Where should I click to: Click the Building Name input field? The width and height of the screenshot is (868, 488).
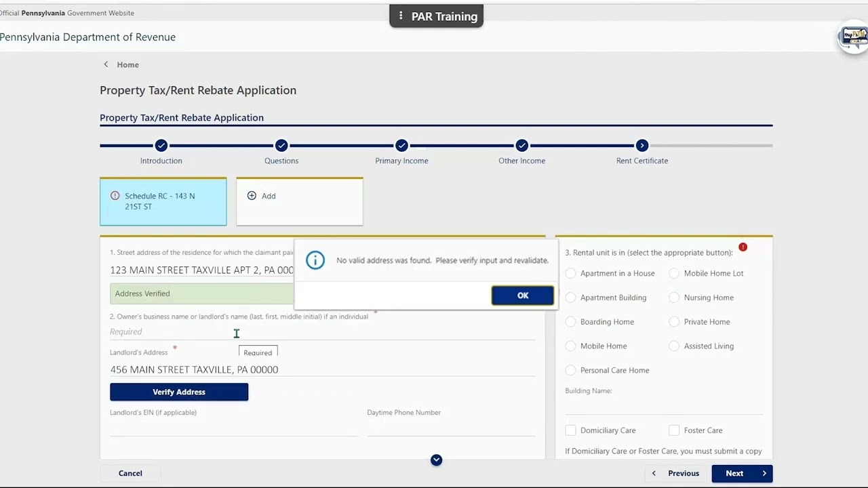664,405
